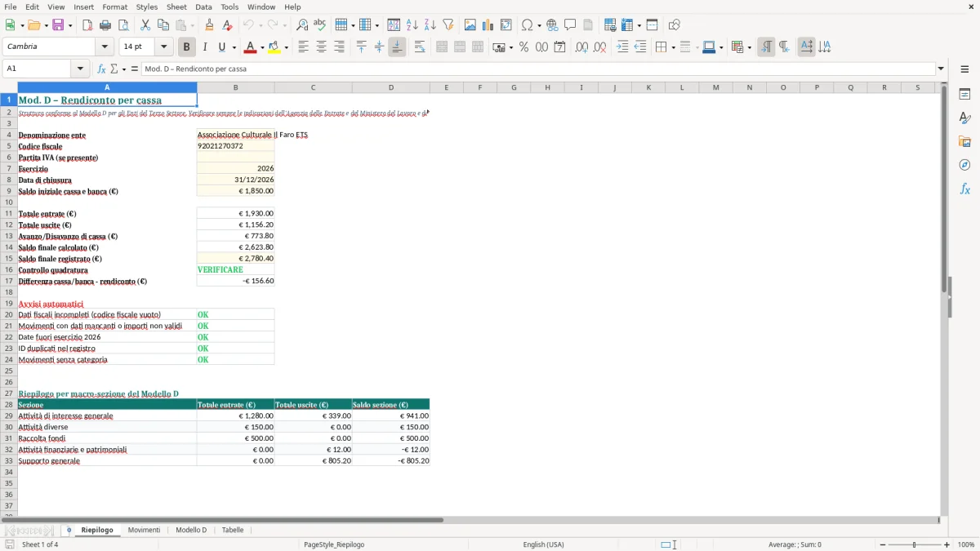Click the Delete Decimal Place icon

599,47
